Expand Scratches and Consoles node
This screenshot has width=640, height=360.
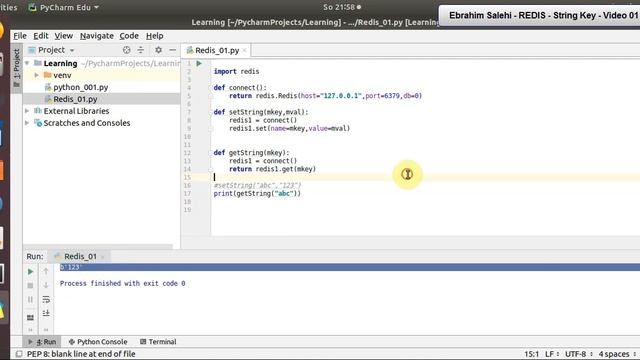27,123
